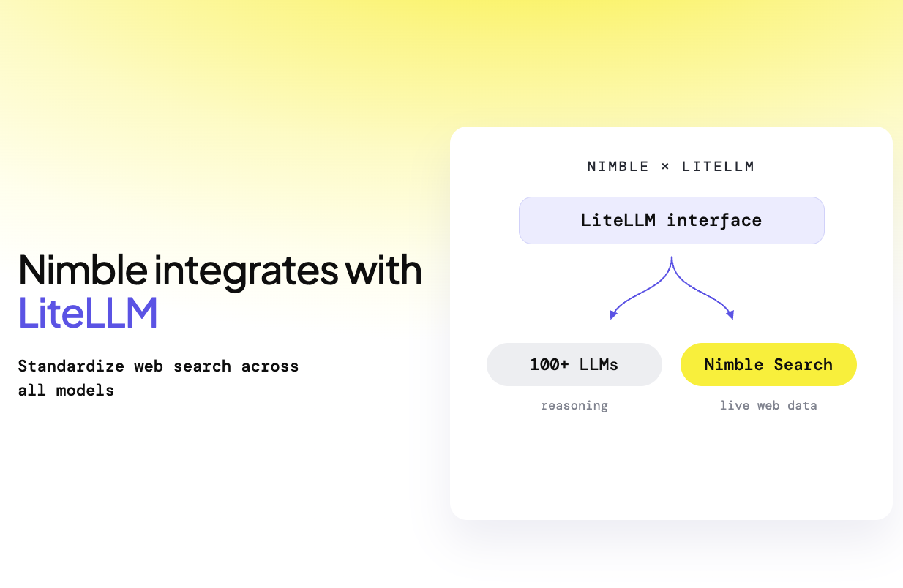Click the "live web data" caption
This screenshot has width=903, height=588.
[768, 405]
